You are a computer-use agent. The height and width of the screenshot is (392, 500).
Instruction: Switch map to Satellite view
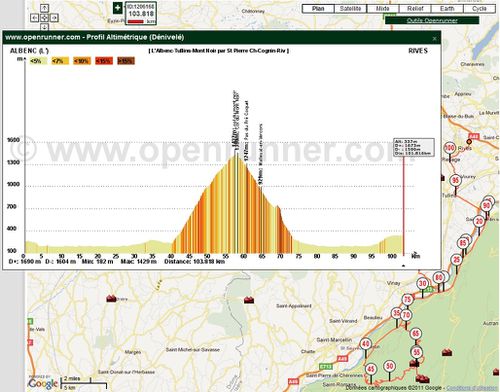click(x=350, y=9)
